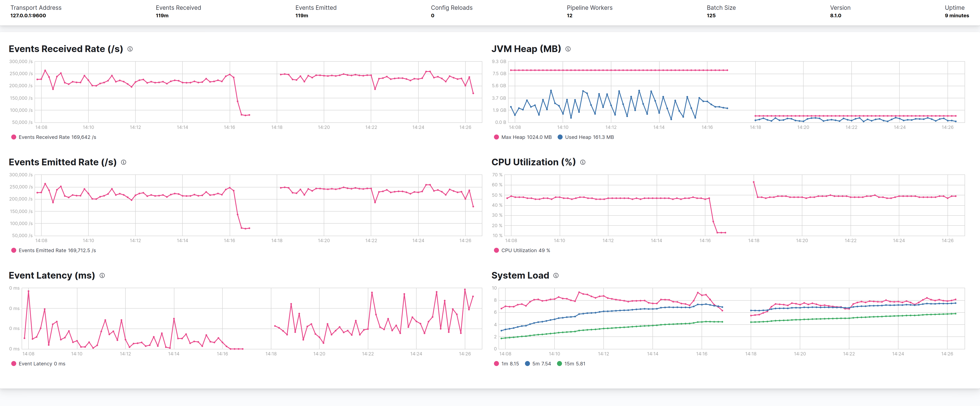Click info icon beside JVM Heap title

(x=568, y=49)
